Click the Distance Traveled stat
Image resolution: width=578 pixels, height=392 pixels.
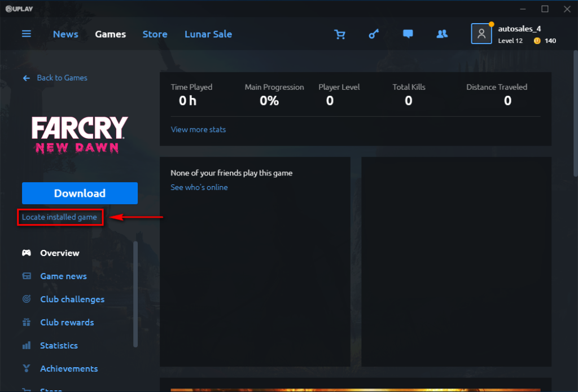pyautogui.click(x=497, y=94)
